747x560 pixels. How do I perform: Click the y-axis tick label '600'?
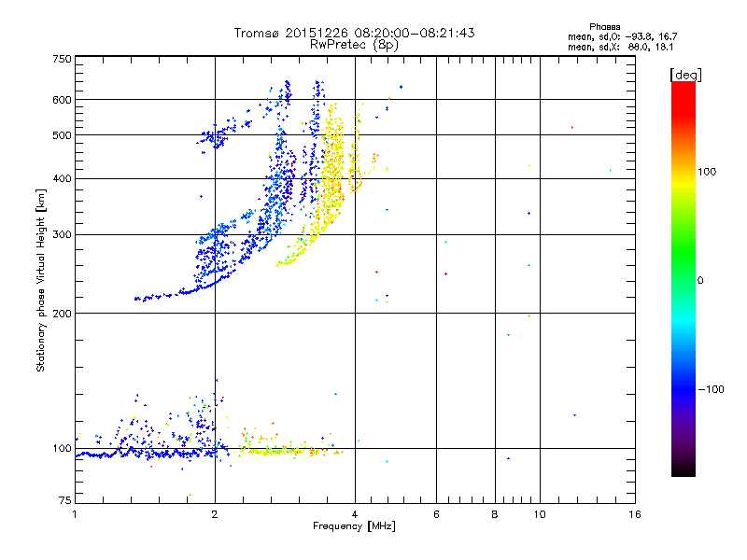[63, 100]
